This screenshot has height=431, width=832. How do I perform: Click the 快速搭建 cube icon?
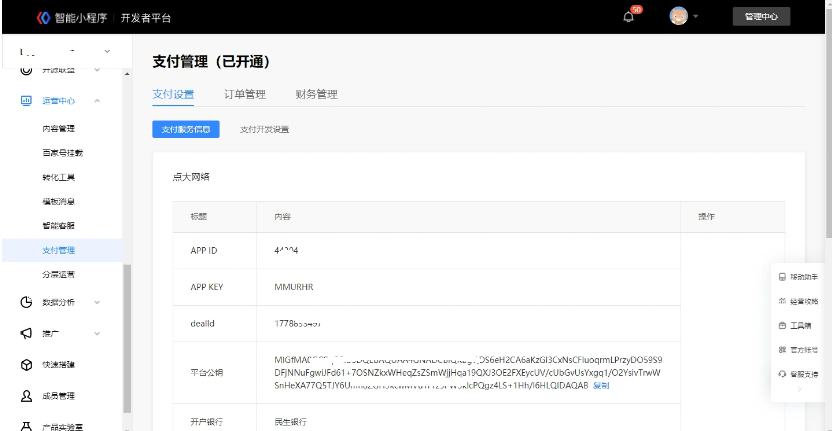tap(27, 365)
